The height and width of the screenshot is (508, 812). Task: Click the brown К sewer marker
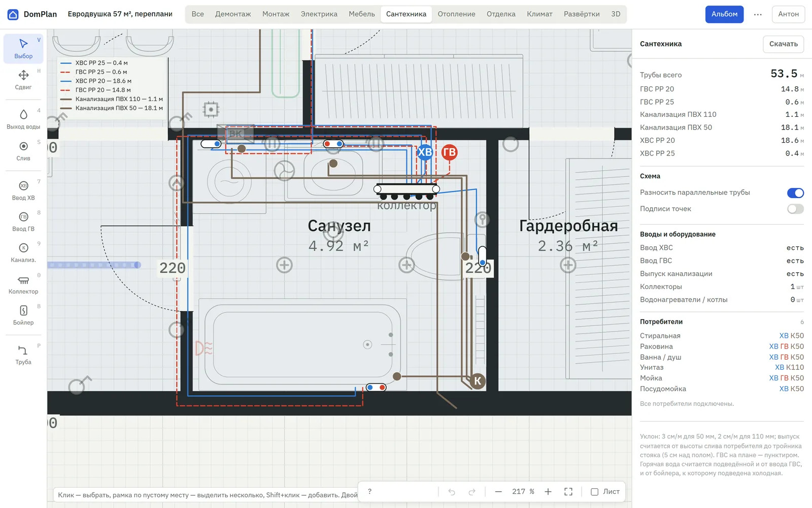[x=477, y=381]
